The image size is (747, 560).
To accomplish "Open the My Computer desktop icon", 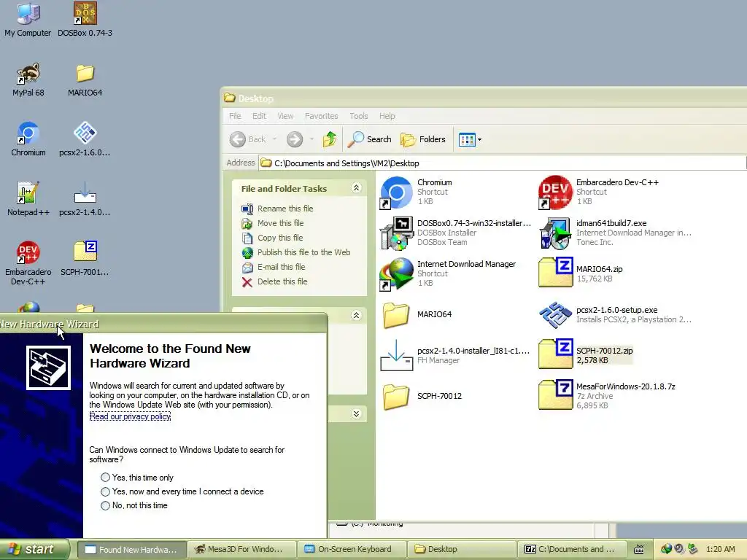I will coord(28,19).
